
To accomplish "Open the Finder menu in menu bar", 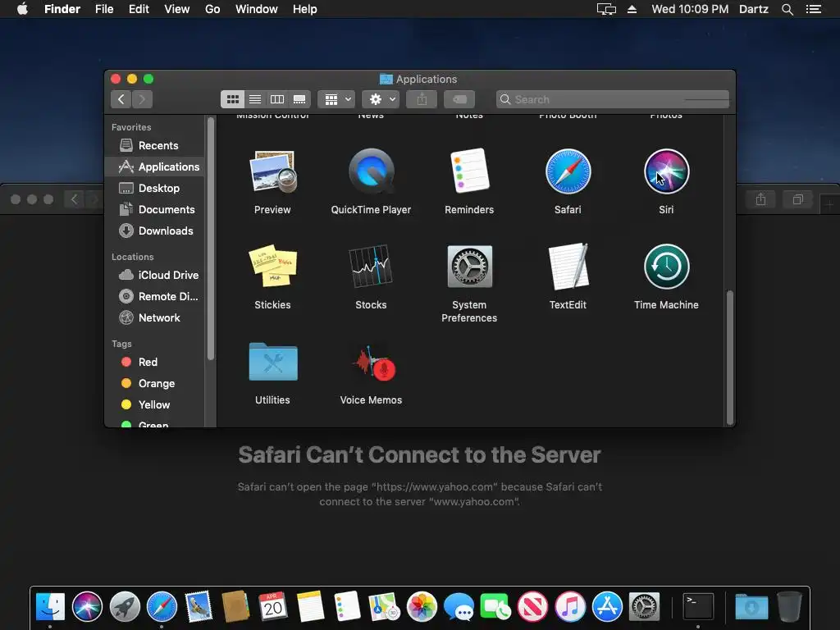I will point(62,9).
